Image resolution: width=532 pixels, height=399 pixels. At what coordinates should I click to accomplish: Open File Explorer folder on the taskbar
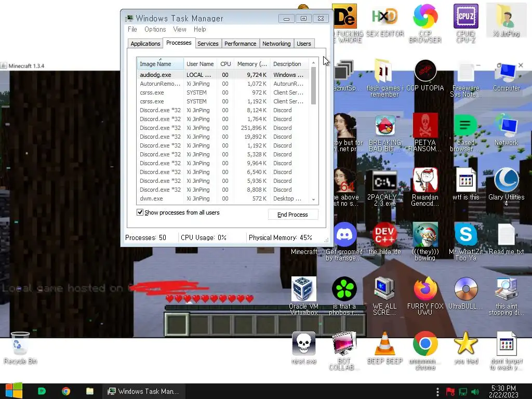pyautogui.click(x=89, y=391)
